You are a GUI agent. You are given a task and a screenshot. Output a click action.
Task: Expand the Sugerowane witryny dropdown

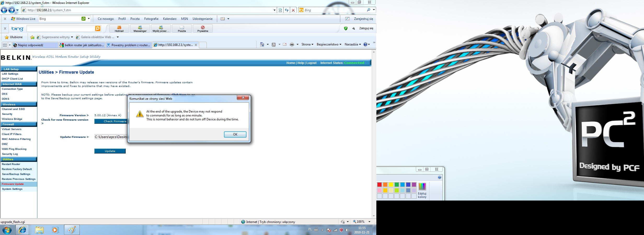[x=72, y=37]
